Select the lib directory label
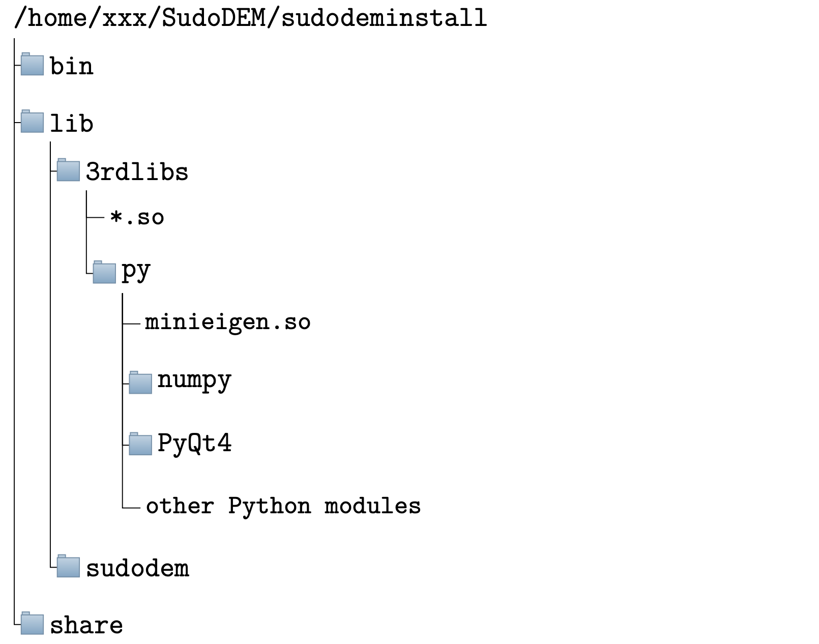Image resolution: width=819 pixels, height=644 pixels. (72, 124)
